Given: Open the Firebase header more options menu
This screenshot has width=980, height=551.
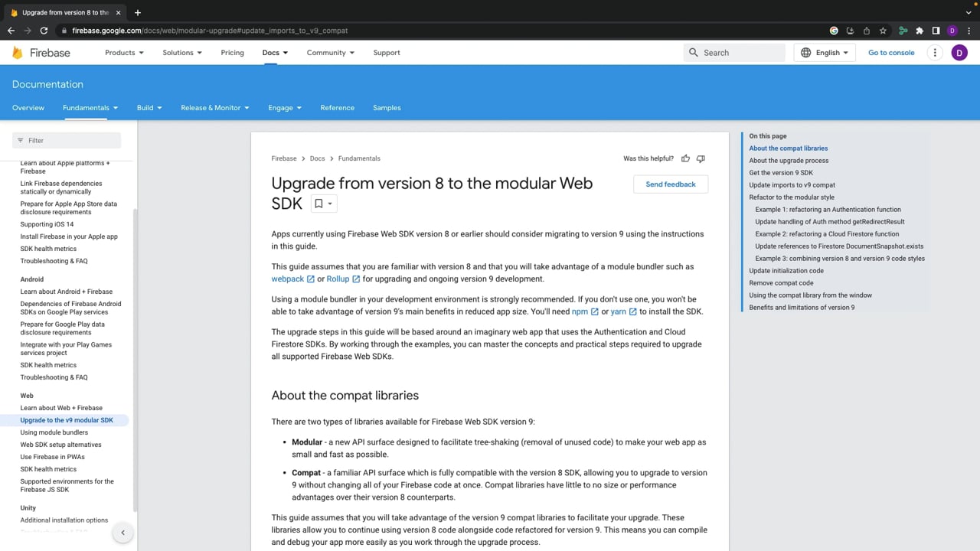Looking at the screenshot, I should click(935, 53).
